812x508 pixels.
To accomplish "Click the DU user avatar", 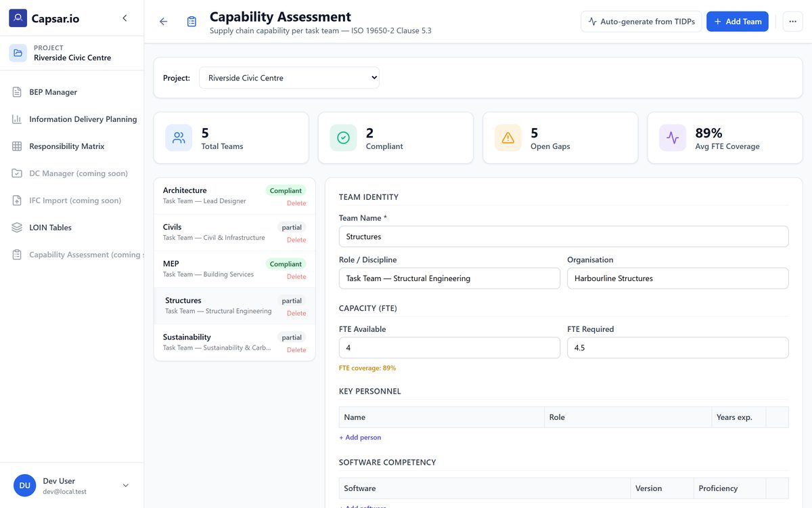I will pyautogui.click(x=25, y=486).
